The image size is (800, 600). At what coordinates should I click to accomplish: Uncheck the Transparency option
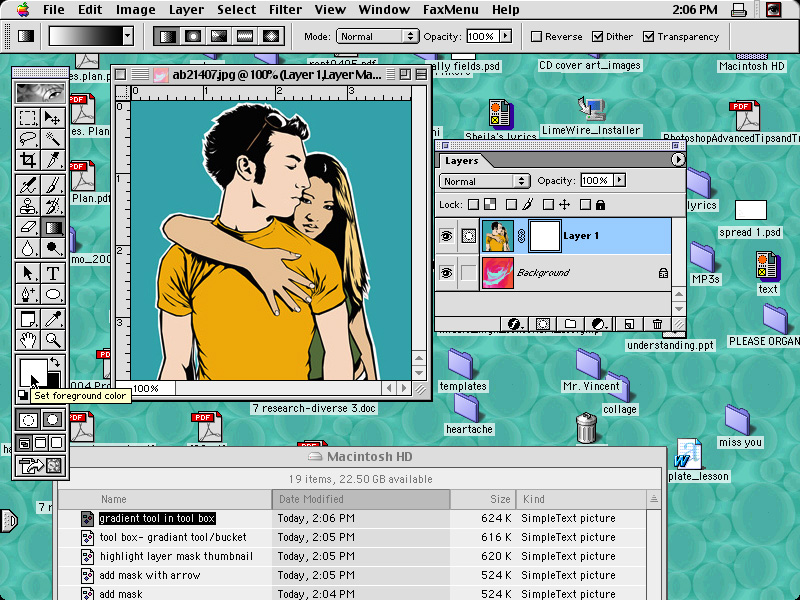pos(648,37)
